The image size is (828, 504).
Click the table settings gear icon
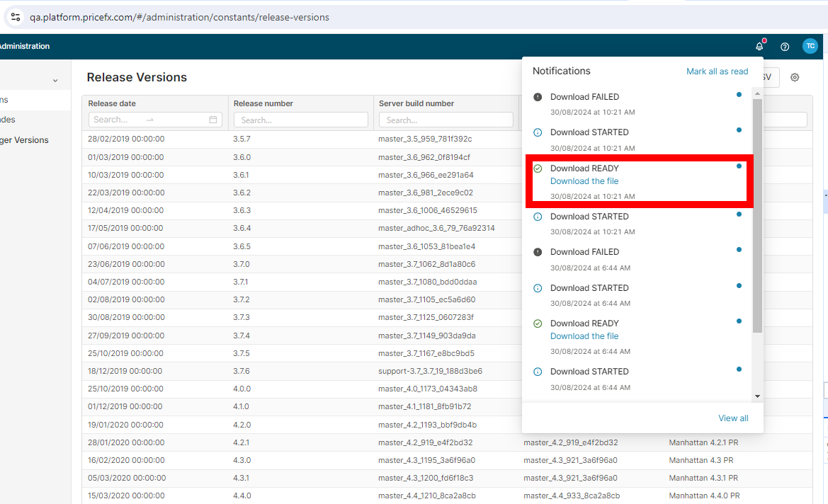[795, 78]
